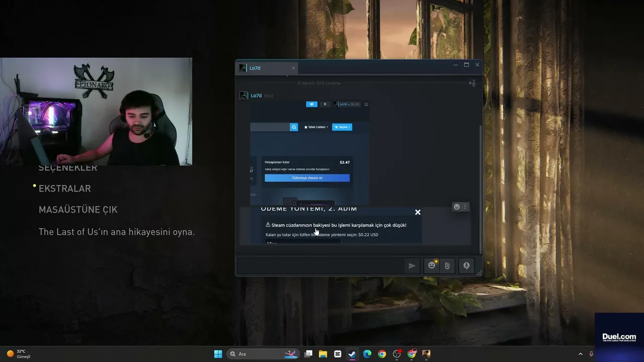This screenshot has width=644, height=362.
Task: Start voice chat with the microphone button
Action: coord(466,265)
